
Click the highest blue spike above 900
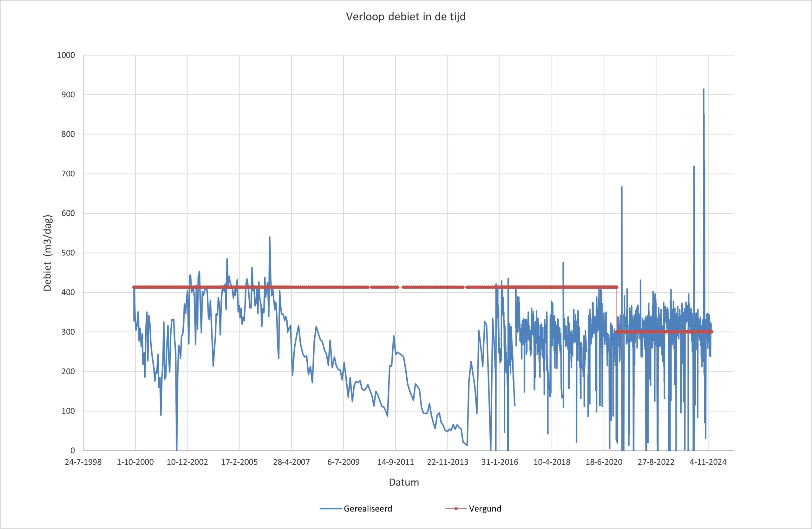click(x=704, y=90)
